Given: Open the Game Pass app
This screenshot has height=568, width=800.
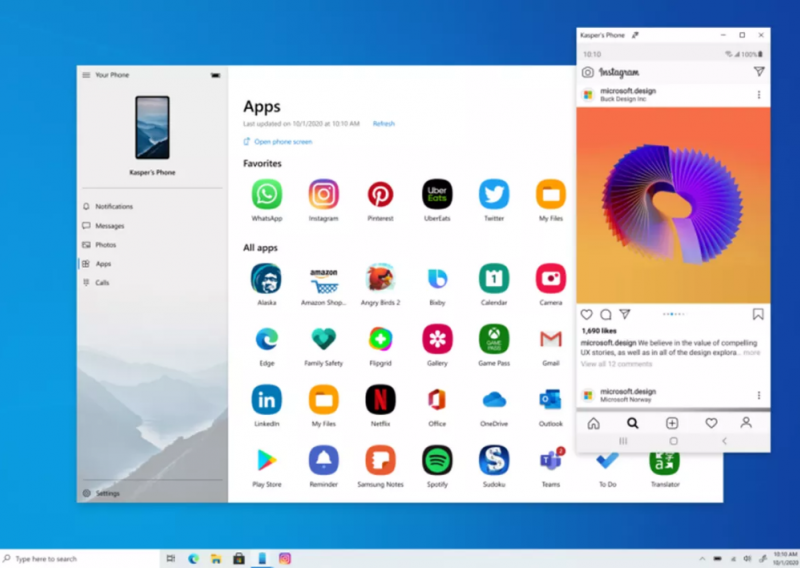Looking at the screenshot, I should click(494, 338).
